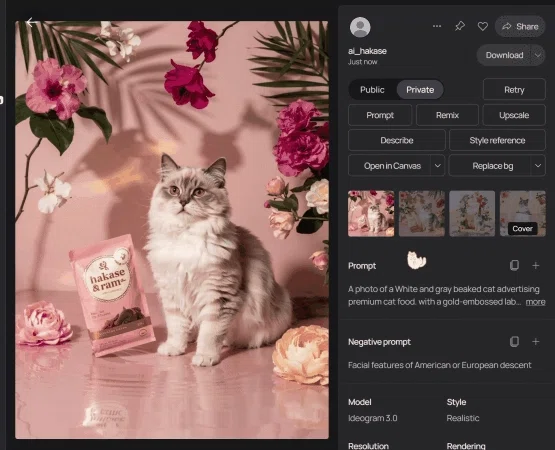This screenshot has width=555, height=450.
Task: Select the third floral arch thumbnail
Action: [x=472, y=213]
